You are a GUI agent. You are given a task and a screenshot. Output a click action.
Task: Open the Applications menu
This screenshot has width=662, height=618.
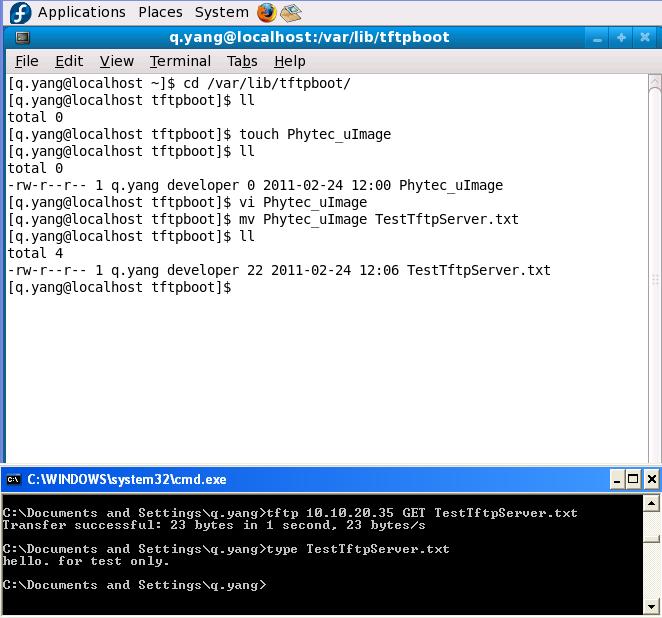tap(81, 12)
